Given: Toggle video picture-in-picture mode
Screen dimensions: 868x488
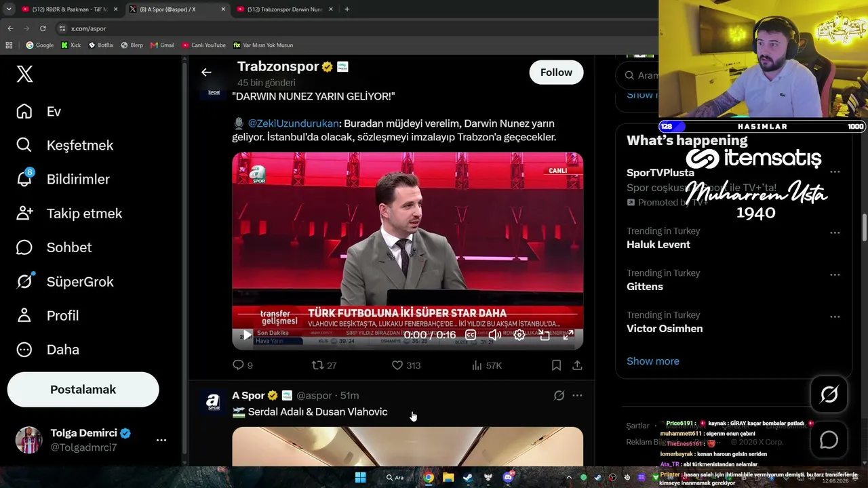Looking at the screenshot, I should [545, 335].
